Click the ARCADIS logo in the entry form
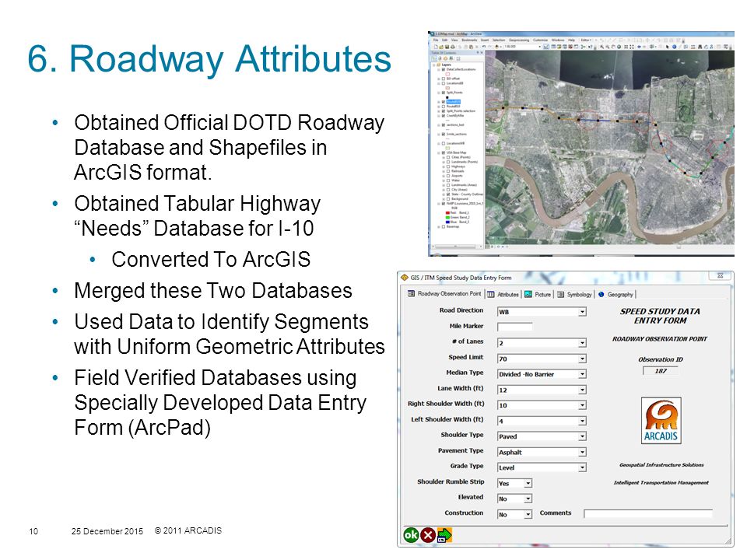 (661, 421)
